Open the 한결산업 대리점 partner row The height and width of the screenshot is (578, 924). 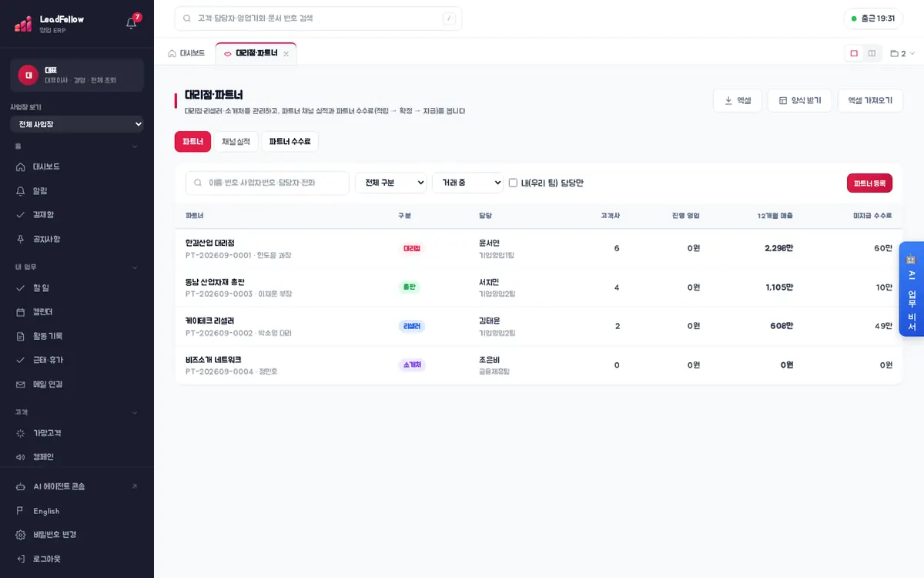pyautogui.click(x=538, y=248)
